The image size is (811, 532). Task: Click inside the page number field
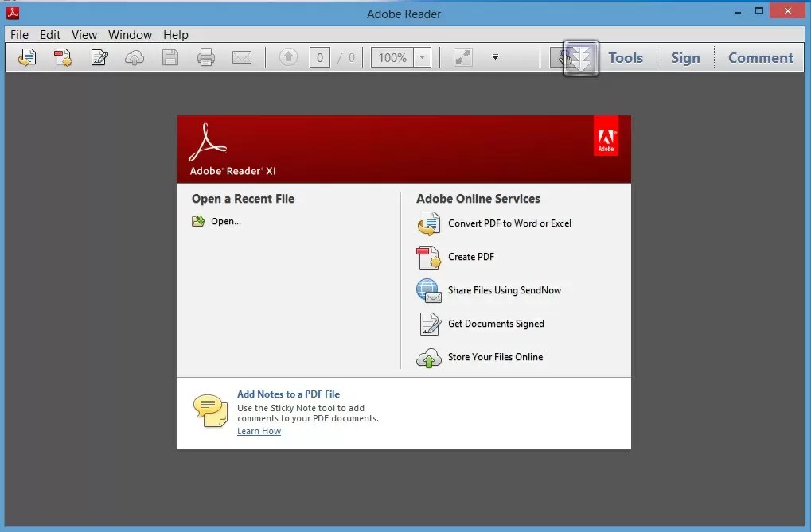click(x=319, y=57)
